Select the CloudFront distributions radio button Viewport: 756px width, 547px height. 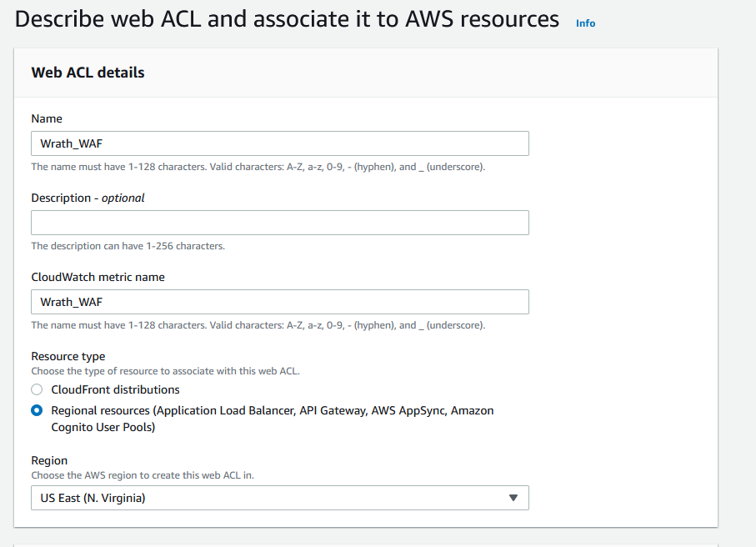point(37,389)
